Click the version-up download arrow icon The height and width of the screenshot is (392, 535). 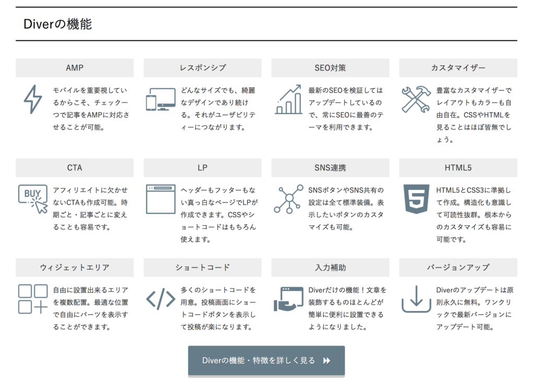tap(416, 299)
